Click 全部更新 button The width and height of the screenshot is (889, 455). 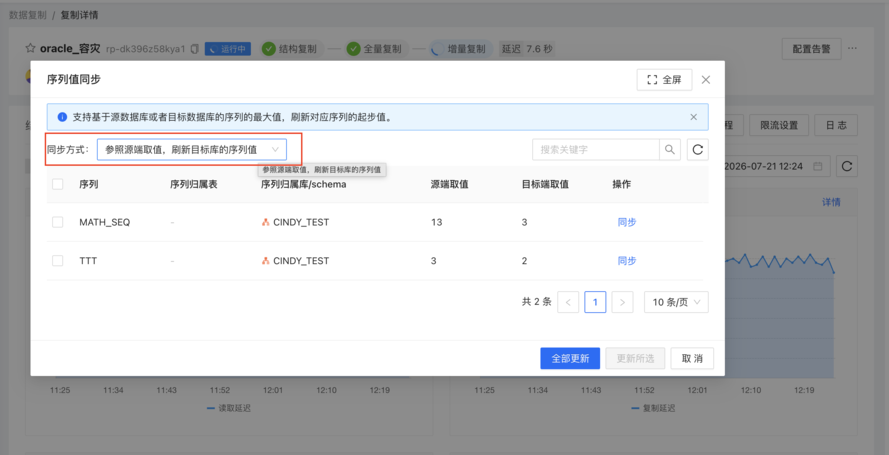point(570,358)
